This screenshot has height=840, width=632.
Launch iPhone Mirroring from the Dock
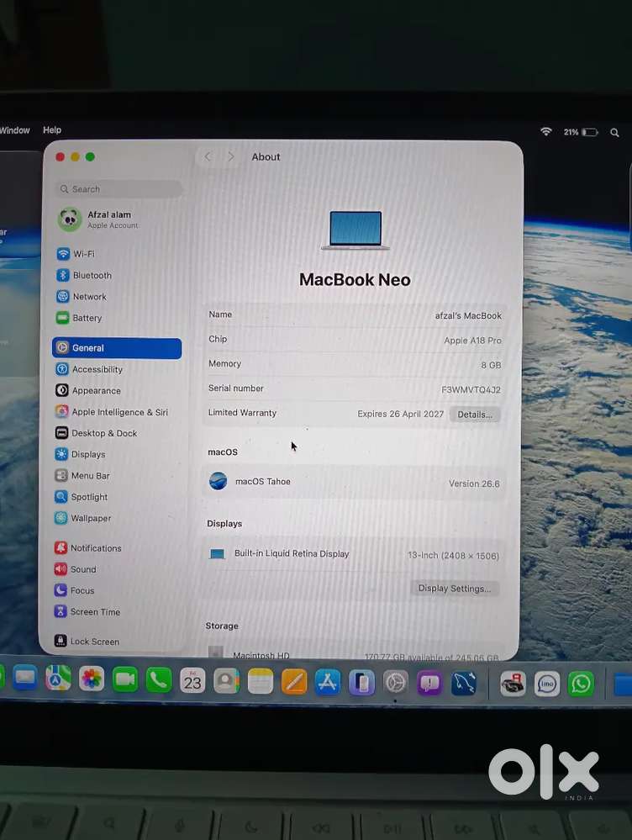click(x=361, y=683)
